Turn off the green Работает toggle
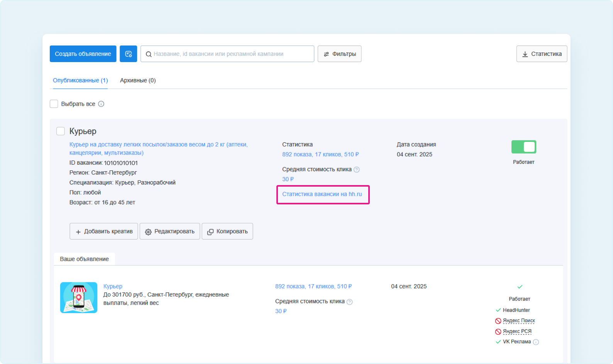The image size is (613, 364). (x=523, y=147)
